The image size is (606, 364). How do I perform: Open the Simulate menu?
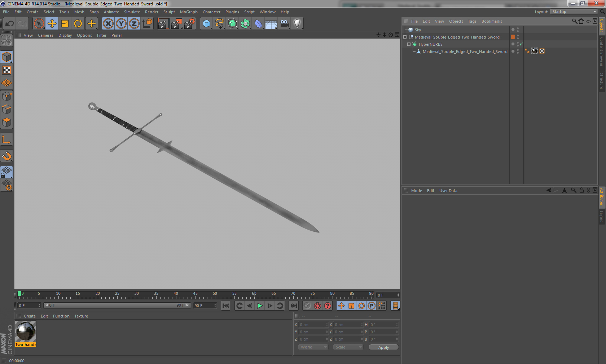(132, 12)
